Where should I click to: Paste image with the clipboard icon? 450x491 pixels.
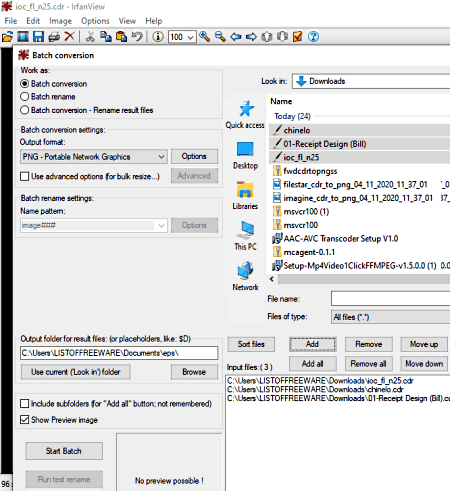(x=121, y=37)
